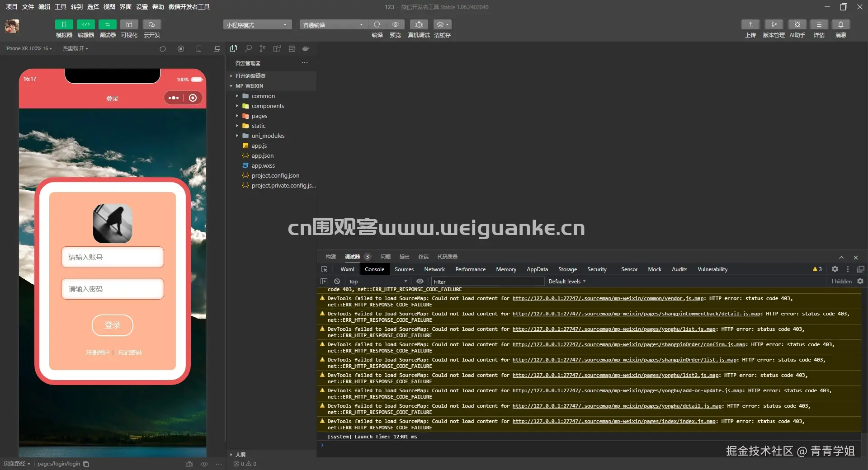868x470 pixels.
Task: Toggle the console sidebar panel icon
Action: click(x=324, y=281)
